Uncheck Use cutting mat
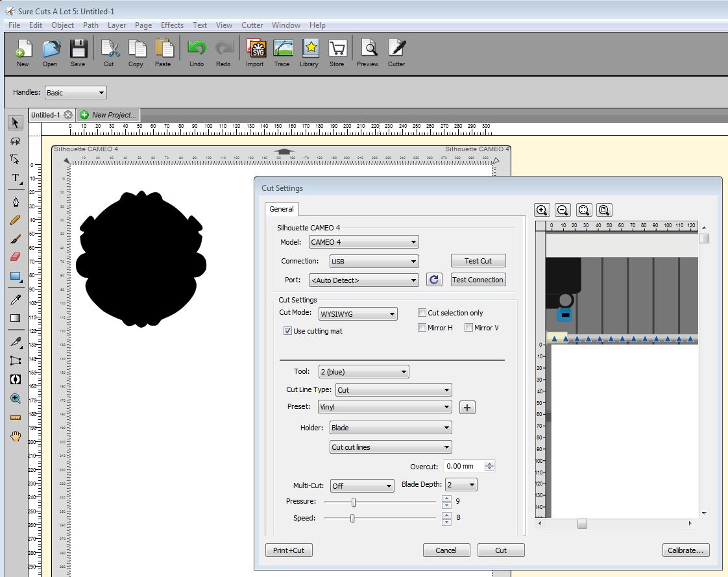Image resolution: width=728 pixels, height=577 pixels. (287, 331)
